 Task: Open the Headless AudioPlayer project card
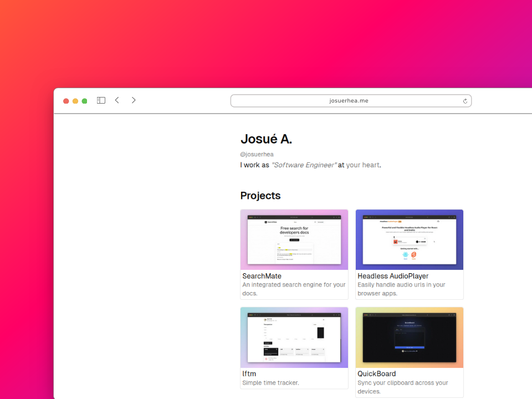pos(409,239)
